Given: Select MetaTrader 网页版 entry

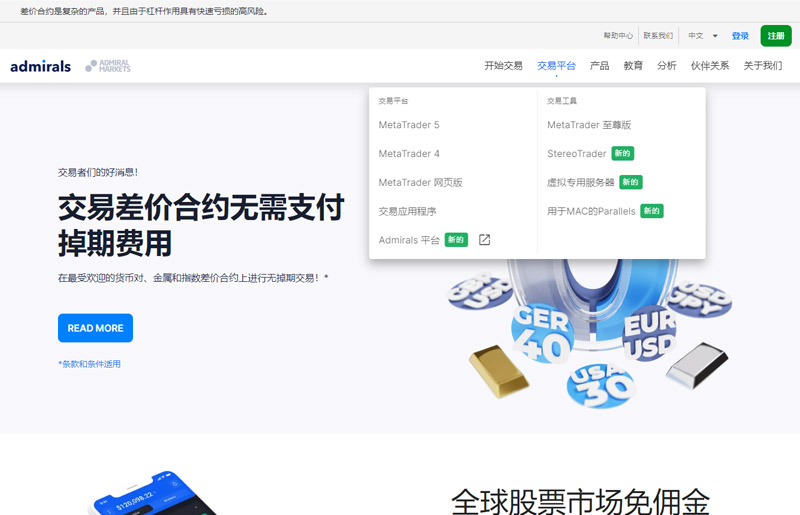Looking at the screenshot, I should point(420,182).
